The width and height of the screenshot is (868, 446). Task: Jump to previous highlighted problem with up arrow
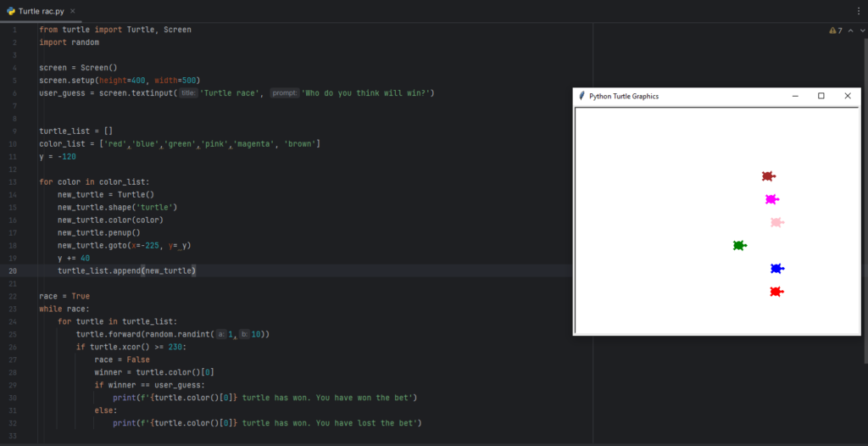tap(850, 30)
